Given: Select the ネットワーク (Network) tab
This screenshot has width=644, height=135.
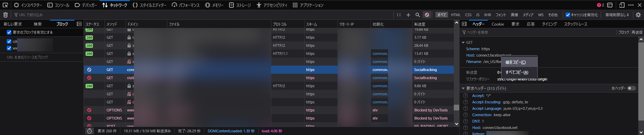Looking at the screenshot, I should tap(115, 5).
